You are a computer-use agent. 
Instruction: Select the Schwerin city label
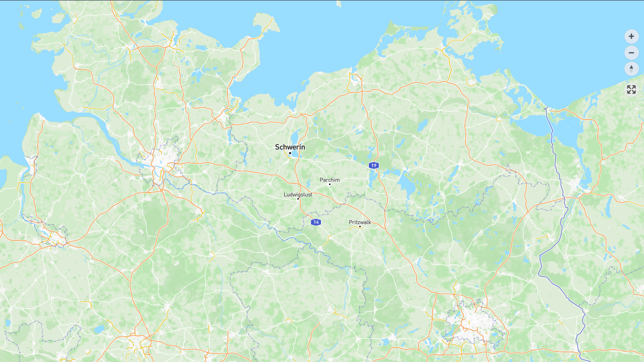coord(290,147)
